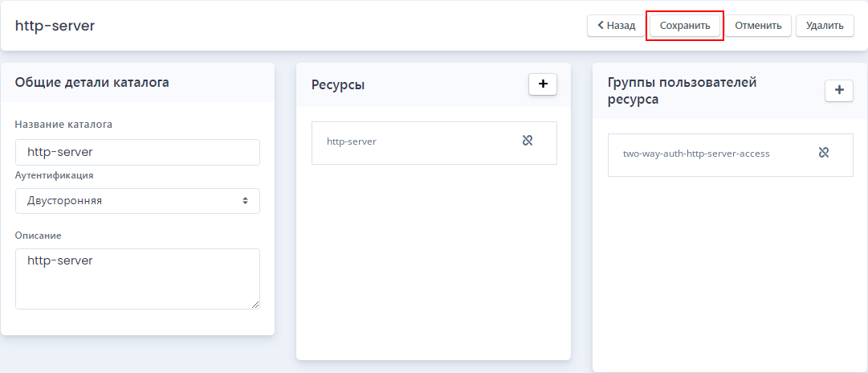Cancel changes with Отменить
The height and width of the screenshot is (373, 868).
point(758,26)
